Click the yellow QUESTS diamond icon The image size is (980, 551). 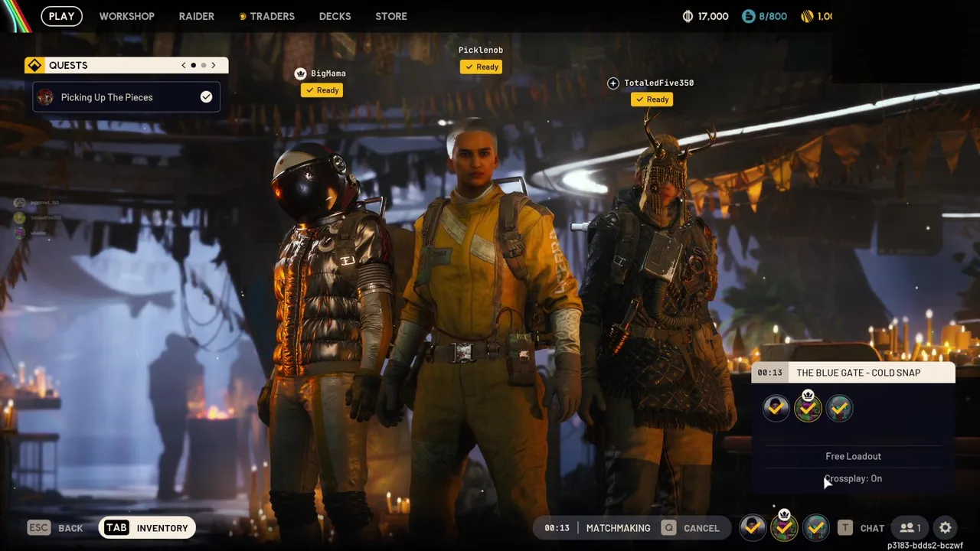pos(34,65)
